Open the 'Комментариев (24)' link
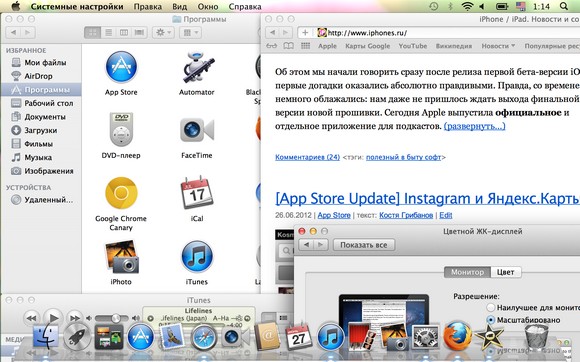The width and height of the screenshot is (580, 362). tap(307, 157)
